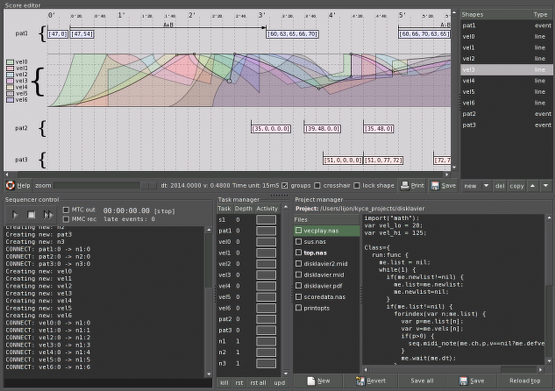Enable the MMC rec checkbox
The width and height of the screenshot is (555, 391).
(x=66, y=219)
